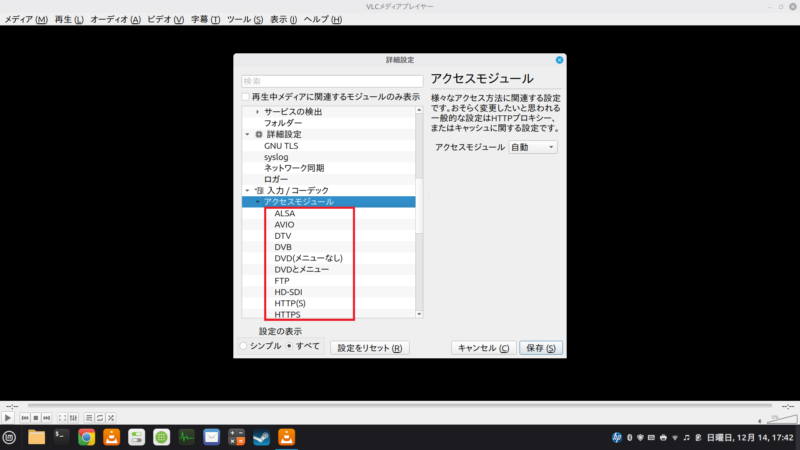Open Chrome from the taskbar

87,437
